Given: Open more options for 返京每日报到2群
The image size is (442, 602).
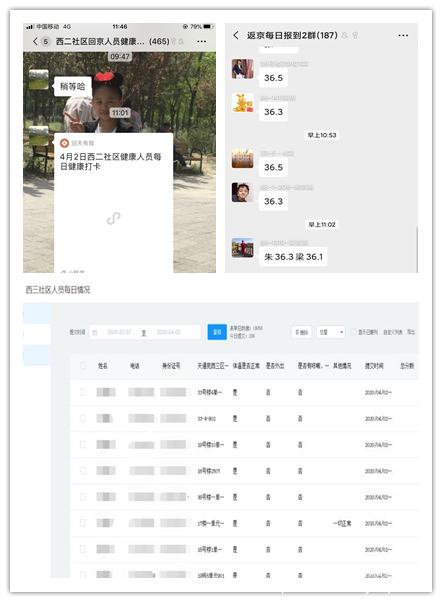Looking at the screenshot, I should coord(403,35).
